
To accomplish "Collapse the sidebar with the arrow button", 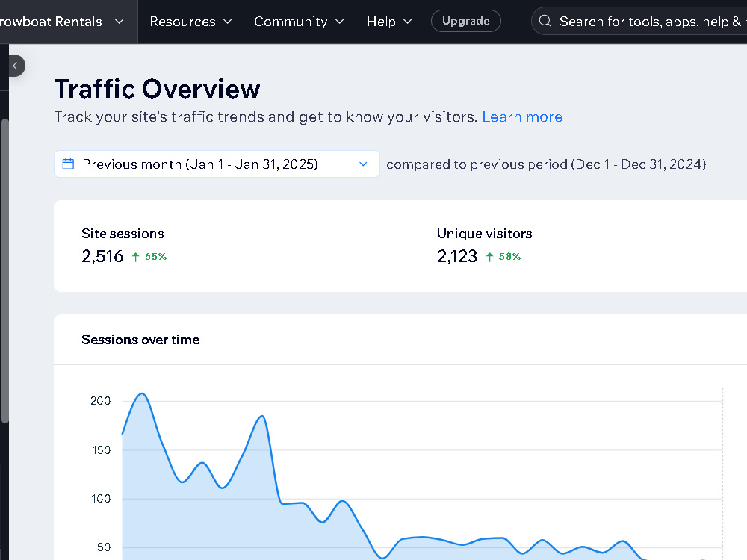I will (x=15, y=66).
